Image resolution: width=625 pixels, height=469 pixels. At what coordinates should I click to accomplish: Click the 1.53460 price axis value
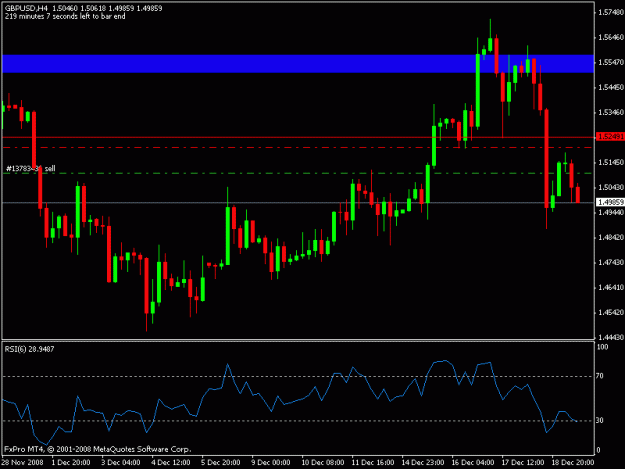(x=611, y=112)
